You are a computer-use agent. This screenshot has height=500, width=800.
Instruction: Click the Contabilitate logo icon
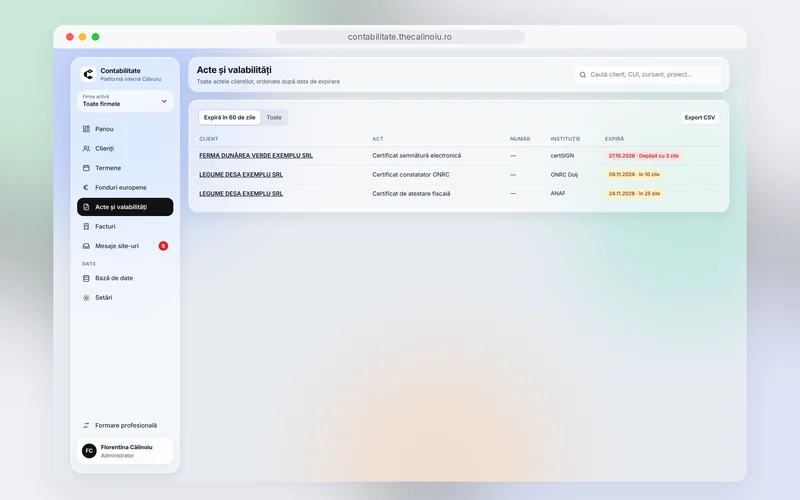[x=88, y=74]
